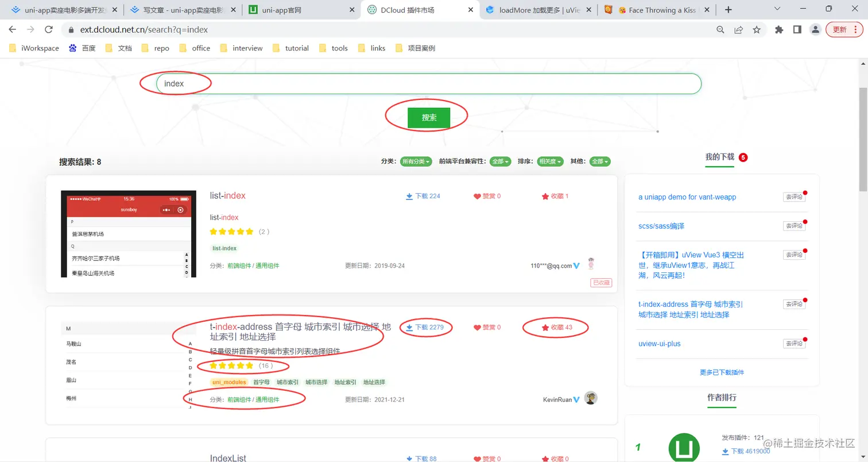Click 去评论 next to t-index-address download
Screen dimensions: 868x462
[794, 304]
